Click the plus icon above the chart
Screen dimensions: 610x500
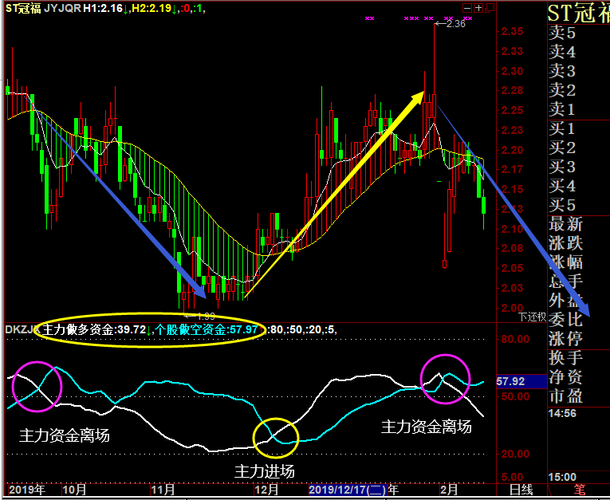[x=478, y=8]
